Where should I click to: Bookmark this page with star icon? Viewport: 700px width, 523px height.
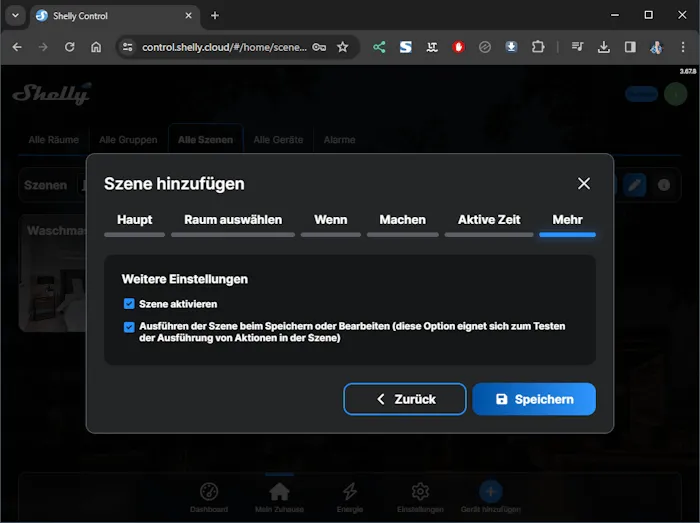click(342, 47)
